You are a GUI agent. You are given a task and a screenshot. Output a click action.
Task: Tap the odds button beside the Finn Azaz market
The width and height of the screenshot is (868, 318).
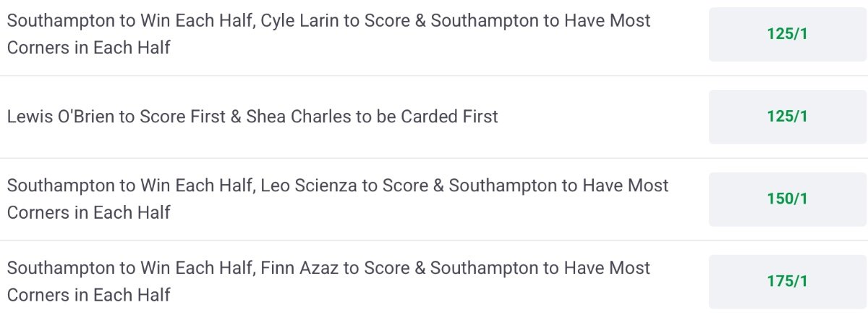787,281
